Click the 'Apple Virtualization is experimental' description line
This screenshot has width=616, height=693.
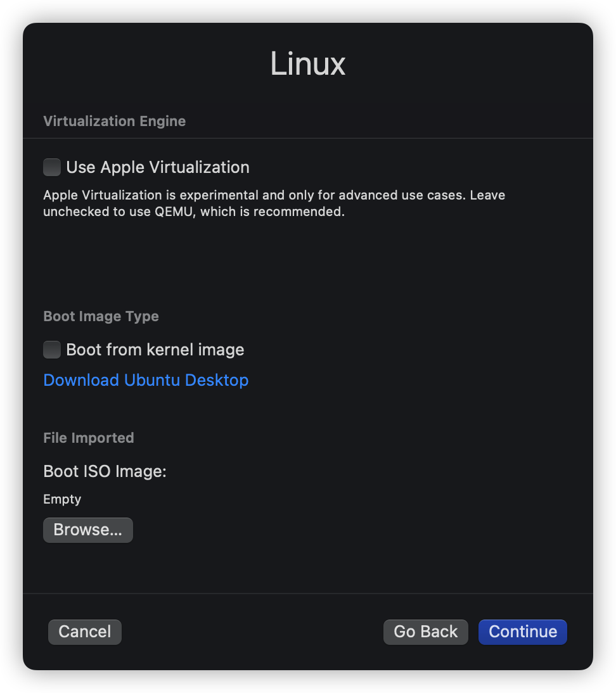click(274, 195)
